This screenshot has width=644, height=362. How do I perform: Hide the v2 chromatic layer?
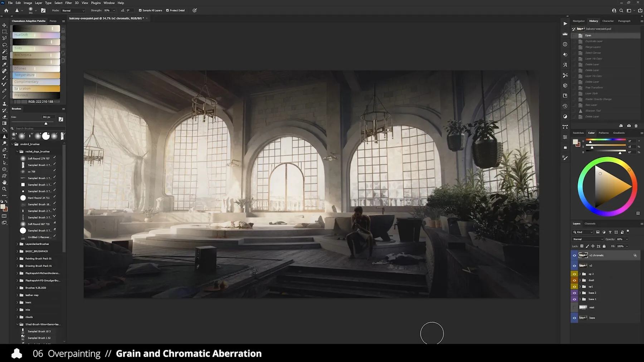click(x=574, y=256)
